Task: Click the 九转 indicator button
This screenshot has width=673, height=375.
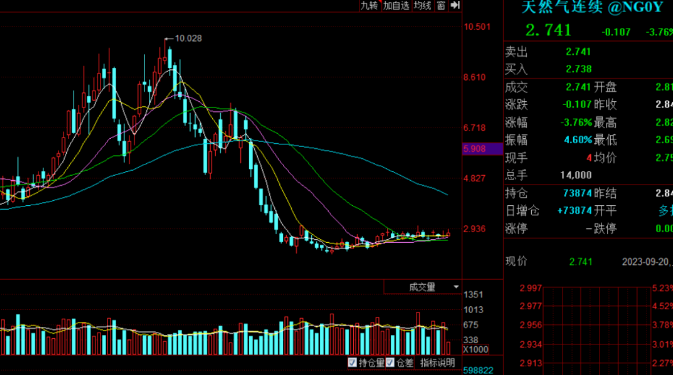Action: (x=370, y=6)
